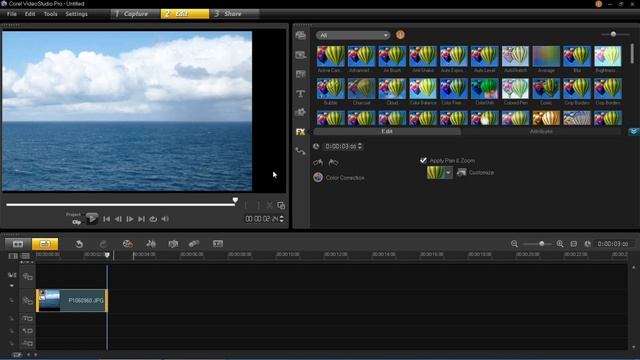Open the File menu

pos(12,14)
